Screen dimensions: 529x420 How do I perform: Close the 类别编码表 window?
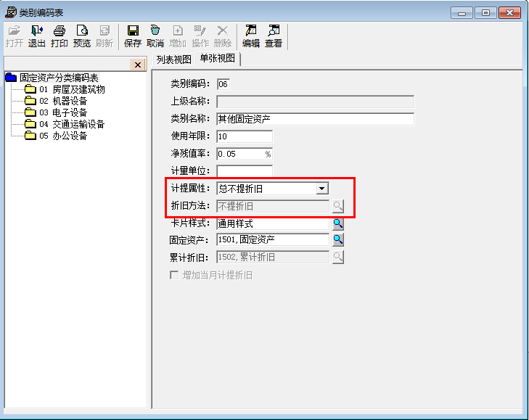[x=509, y=13]
